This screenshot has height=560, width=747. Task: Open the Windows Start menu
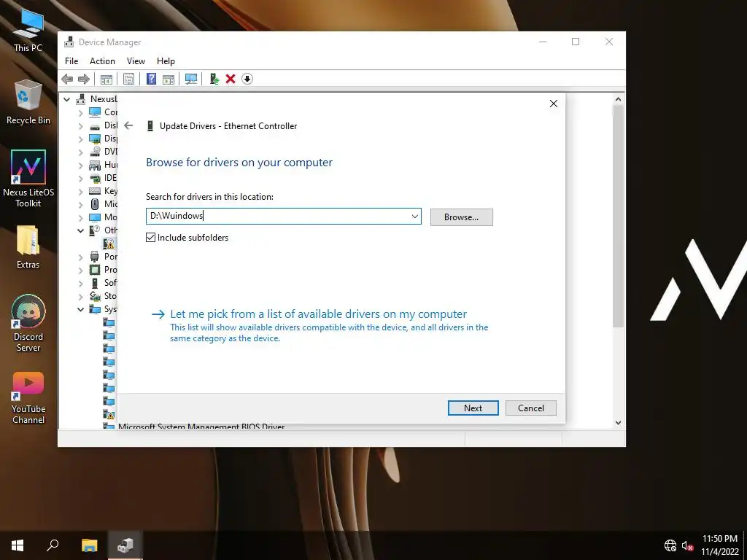point(18,545)
